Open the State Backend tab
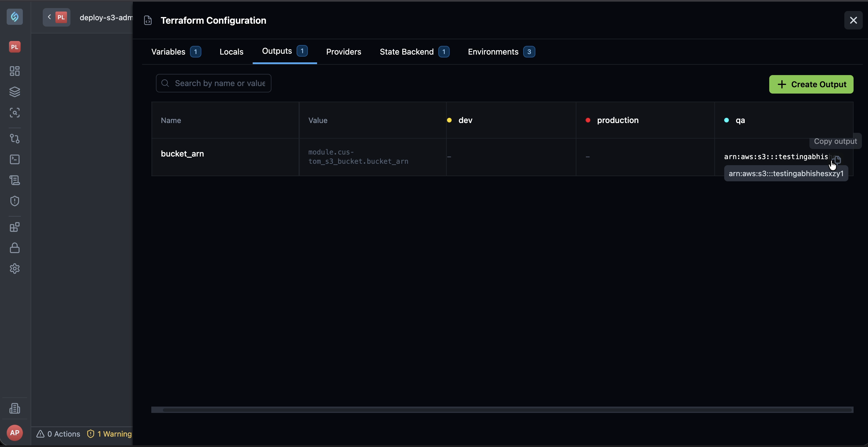868x447 pixels. click(x=414, y=52)
